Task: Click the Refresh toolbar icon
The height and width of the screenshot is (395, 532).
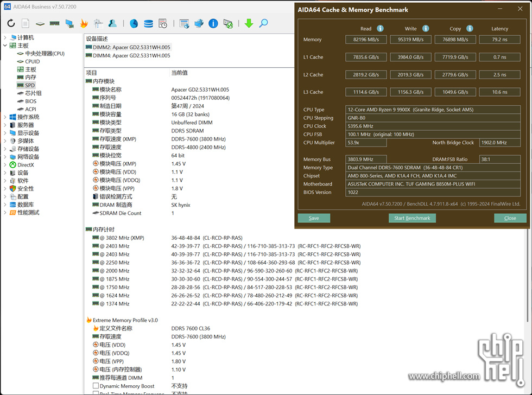Action: point(11,23)
